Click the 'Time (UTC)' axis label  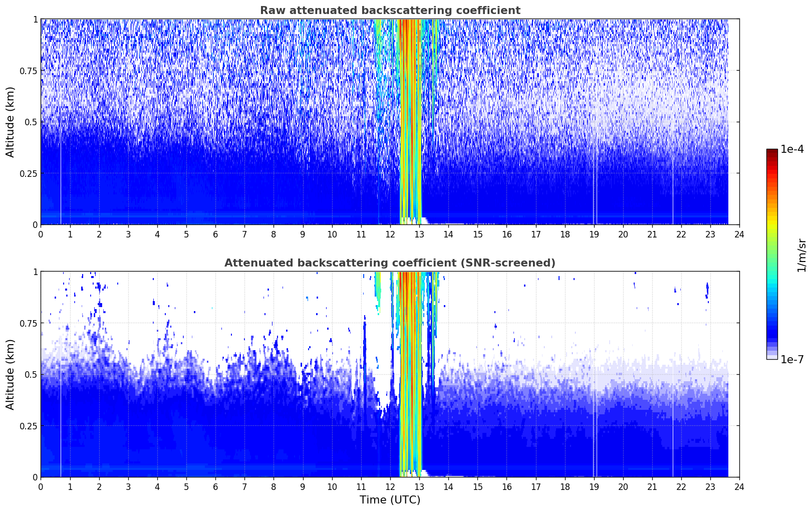[390, 500]
